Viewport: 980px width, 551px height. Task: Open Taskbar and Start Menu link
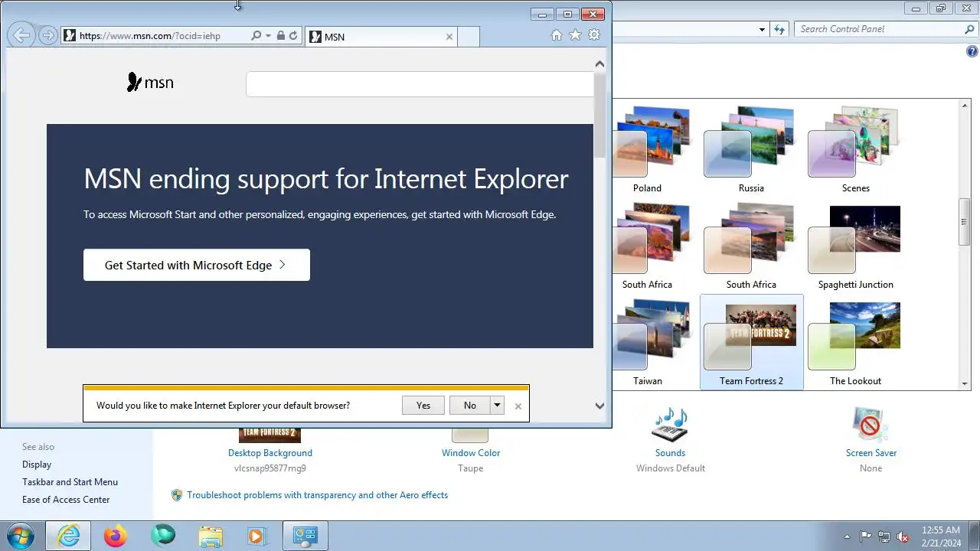(70, 482)
